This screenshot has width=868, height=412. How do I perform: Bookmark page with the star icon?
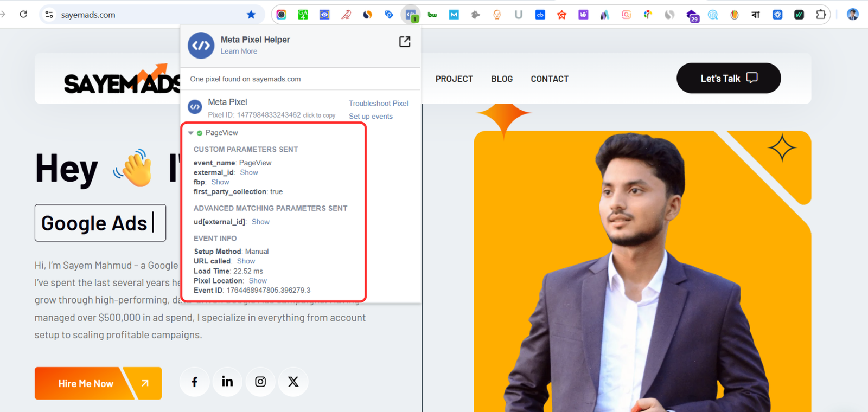(251, 15)
